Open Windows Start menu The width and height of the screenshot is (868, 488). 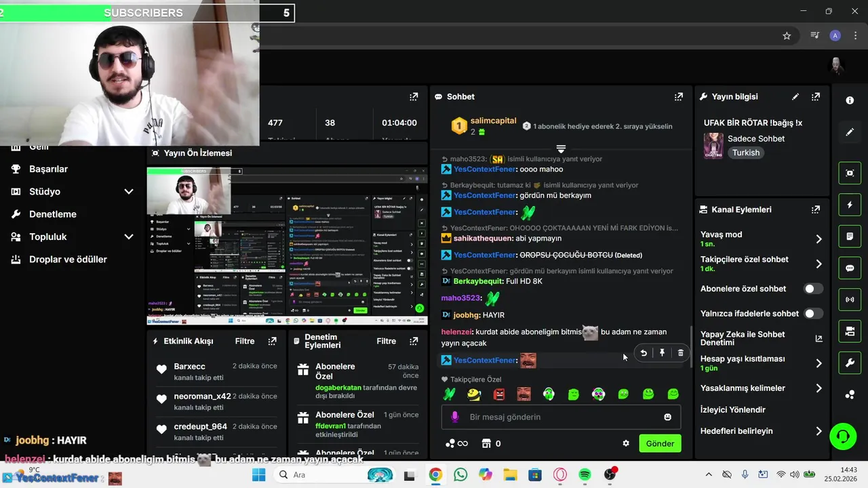(x=258, y=474)
